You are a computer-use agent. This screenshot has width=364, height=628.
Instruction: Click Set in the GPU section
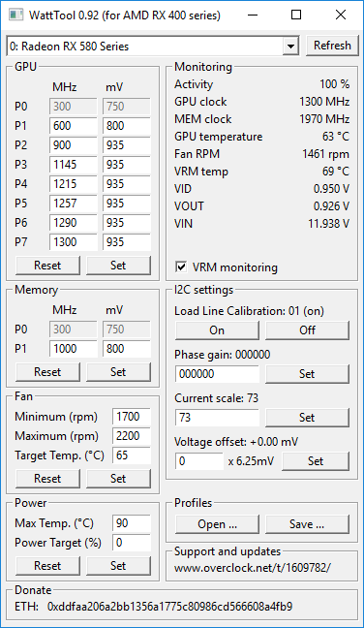(118, 266)
